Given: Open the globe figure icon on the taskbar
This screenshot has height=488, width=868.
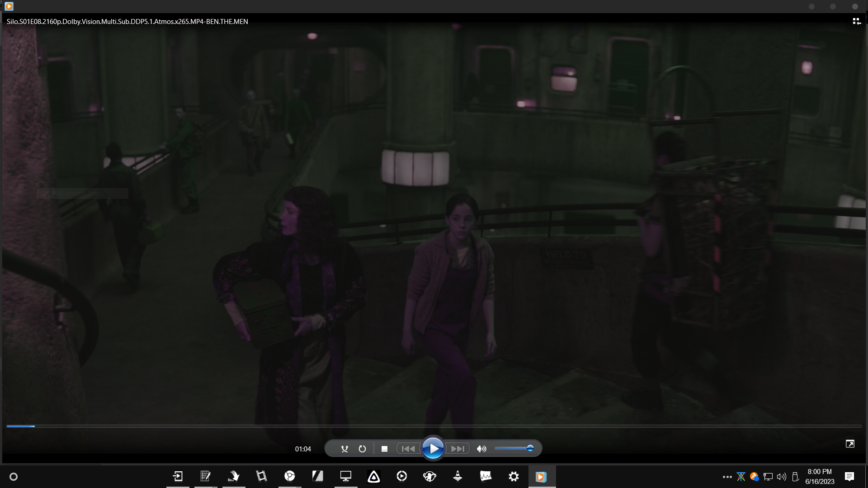Looking at the screenshot, I should point(430,476).
